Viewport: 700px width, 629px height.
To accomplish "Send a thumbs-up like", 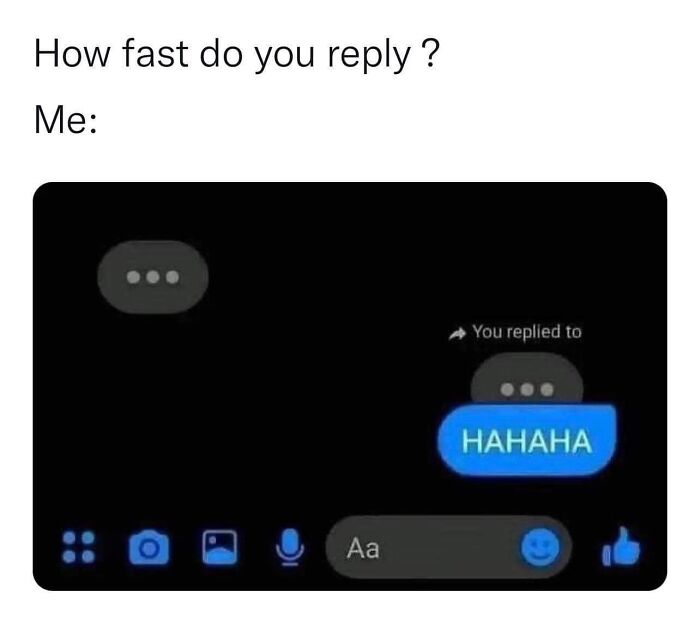I will pyautogui.click(x=621, y=547).
